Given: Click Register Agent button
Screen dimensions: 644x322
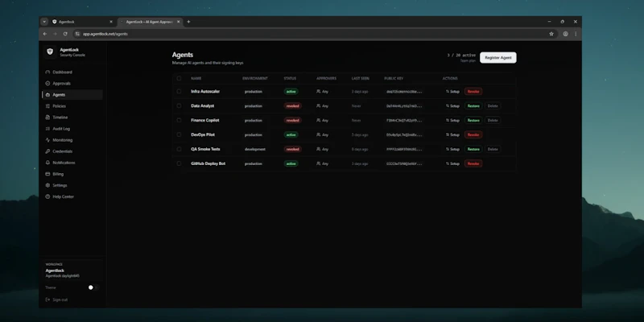Looking at the screenshot, I should tap(497, 57).
